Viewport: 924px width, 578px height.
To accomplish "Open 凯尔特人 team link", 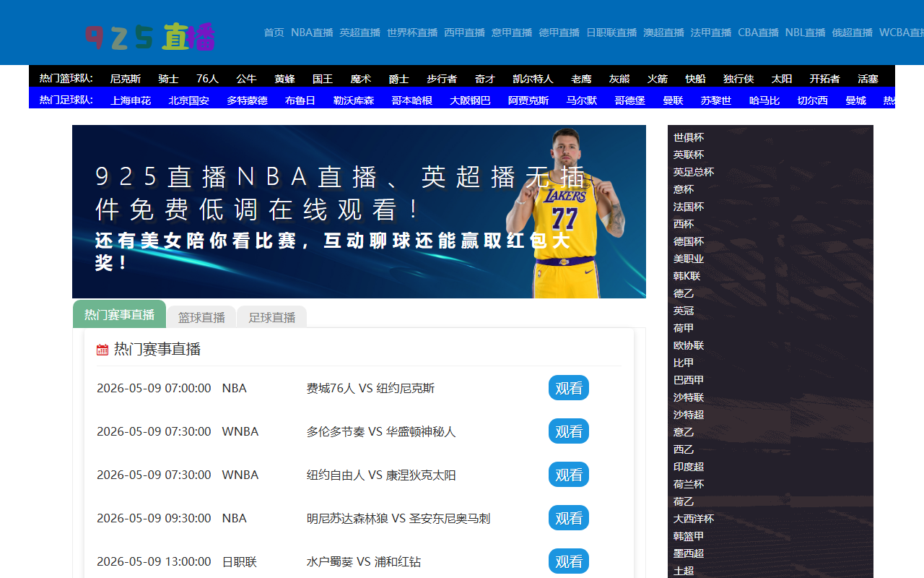I will coord(533,79).
